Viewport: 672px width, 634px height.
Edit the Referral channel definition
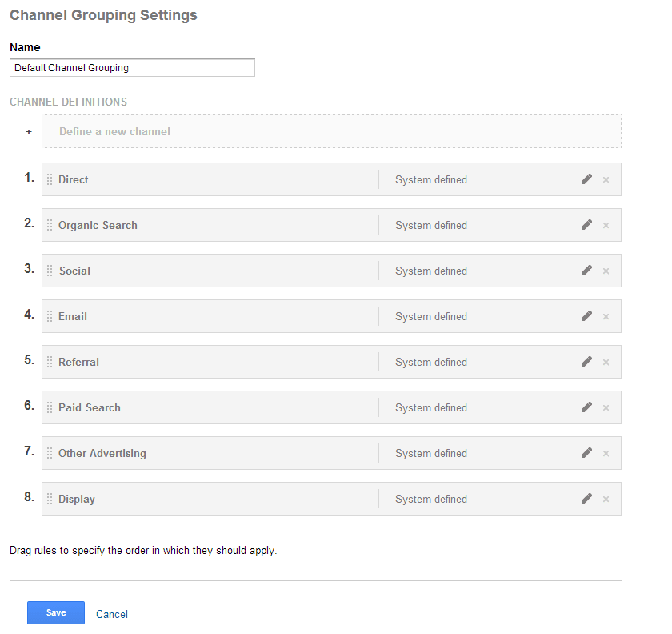[x=586, y=362]
